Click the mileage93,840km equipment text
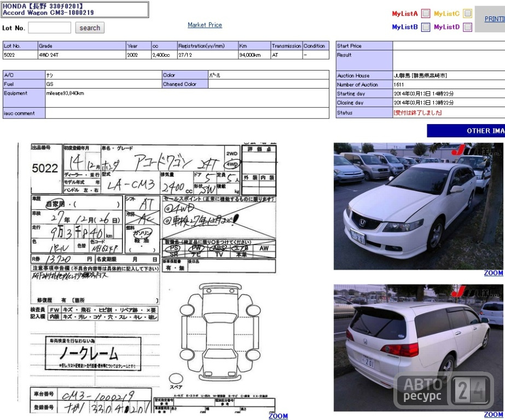Viewport: 505px width, 420px height. (x=65, y=94)
